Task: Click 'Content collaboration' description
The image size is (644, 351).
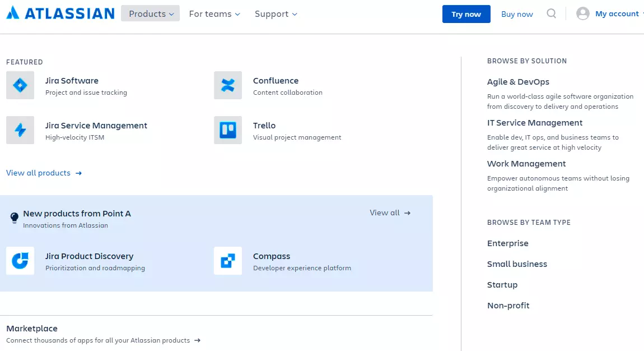Action: coord(287,93)
